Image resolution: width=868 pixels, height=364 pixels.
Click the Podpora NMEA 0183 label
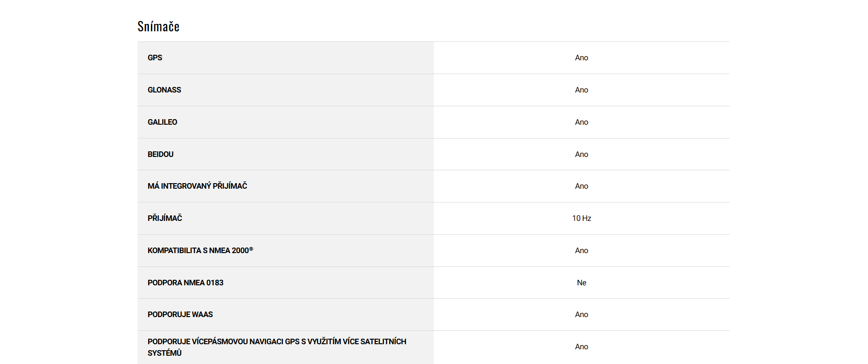point(185,283)
